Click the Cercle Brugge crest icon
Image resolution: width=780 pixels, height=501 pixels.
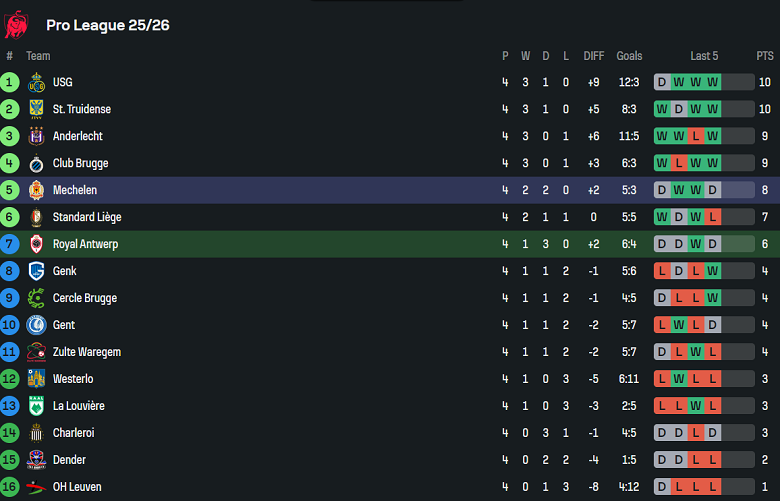37,298
